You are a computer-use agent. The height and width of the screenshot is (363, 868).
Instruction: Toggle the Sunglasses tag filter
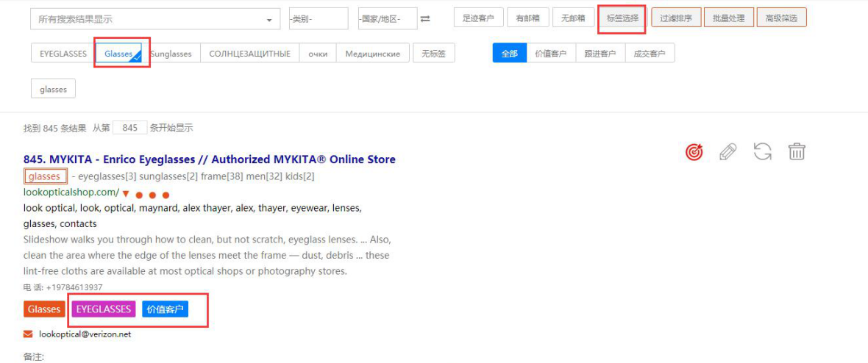pos(171,54)
